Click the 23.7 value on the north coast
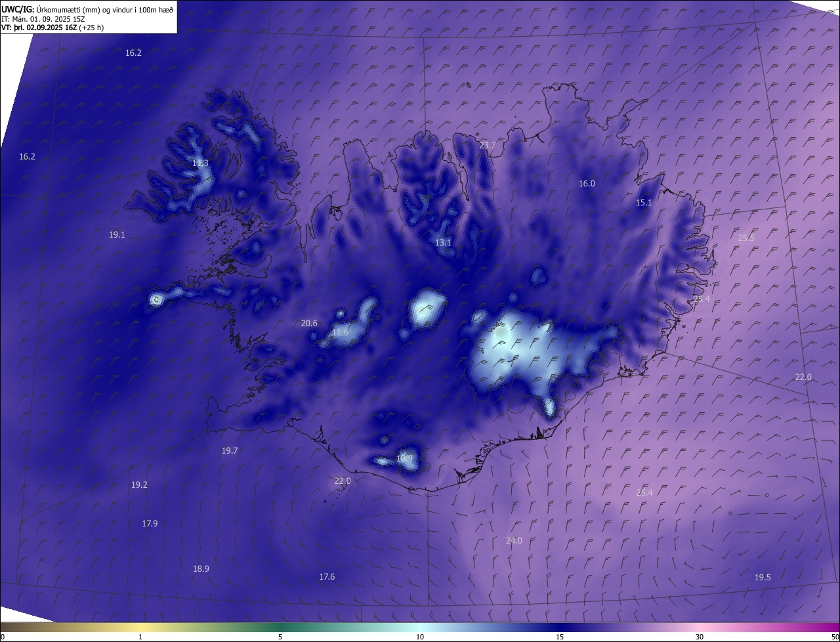Viewport: 840px width, 642px height. 488,145
